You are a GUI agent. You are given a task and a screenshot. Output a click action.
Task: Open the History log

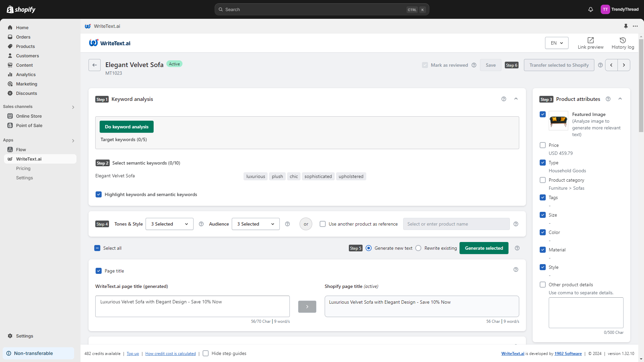pos(623,43)
